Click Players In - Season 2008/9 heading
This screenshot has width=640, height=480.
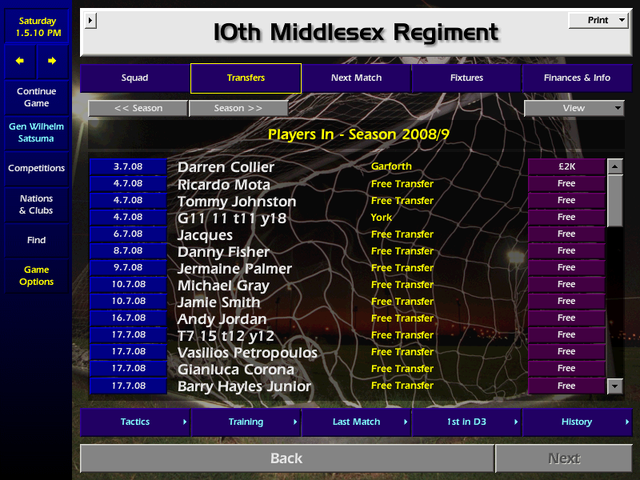[358, 134]
